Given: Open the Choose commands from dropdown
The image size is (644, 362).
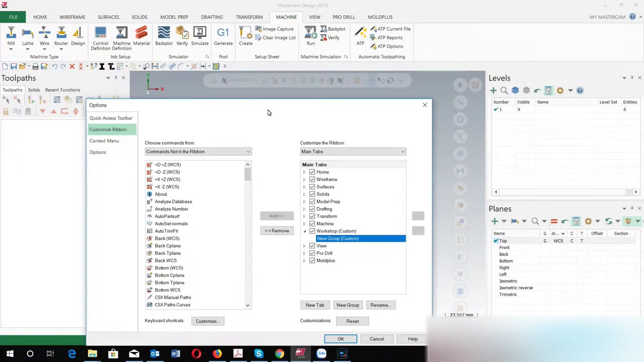Looking at the screenshot, I should coord(198,152).
